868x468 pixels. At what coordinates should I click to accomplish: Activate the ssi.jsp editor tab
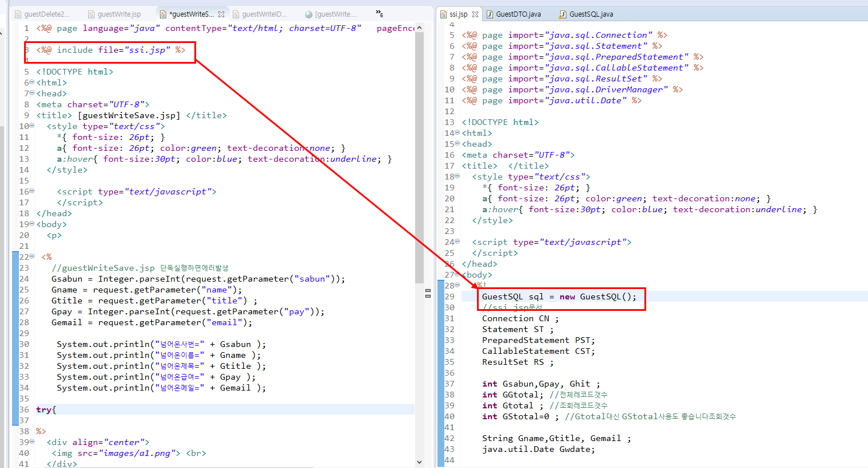(x=458, y=14)
